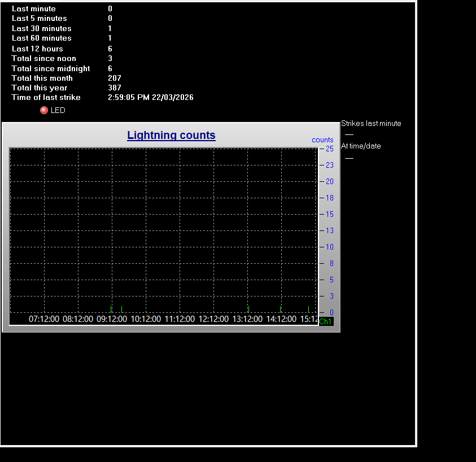Click the At time/date label

[x=361, y=146]
